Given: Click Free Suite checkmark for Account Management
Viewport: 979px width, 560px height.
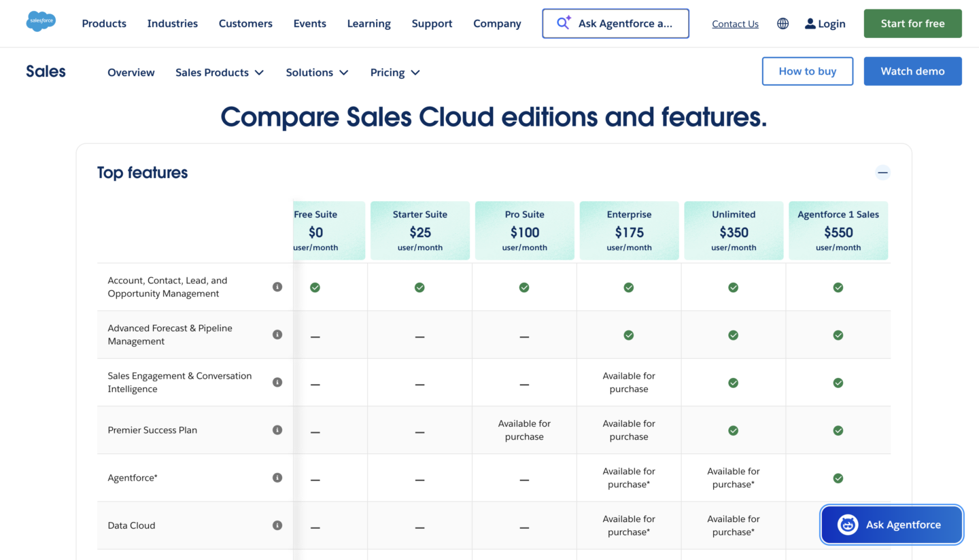Looking at the screenshot, I should tap(315, 287).
